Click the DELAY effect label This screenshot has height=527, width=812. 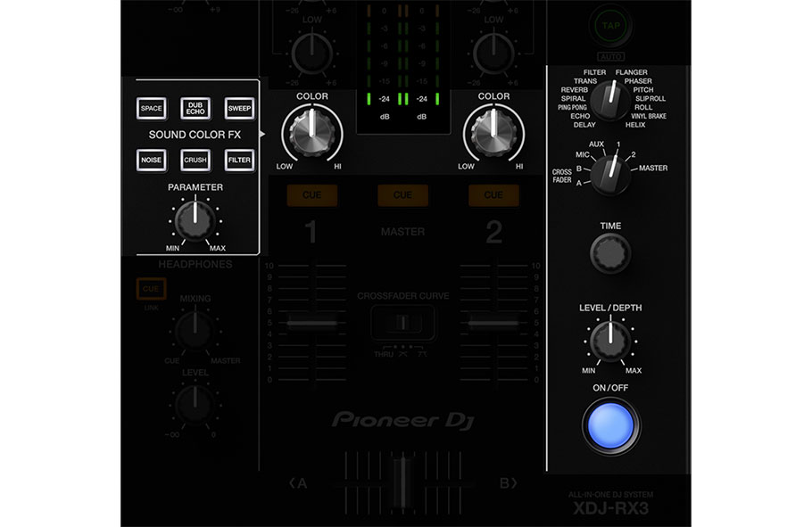pos(584,125)
